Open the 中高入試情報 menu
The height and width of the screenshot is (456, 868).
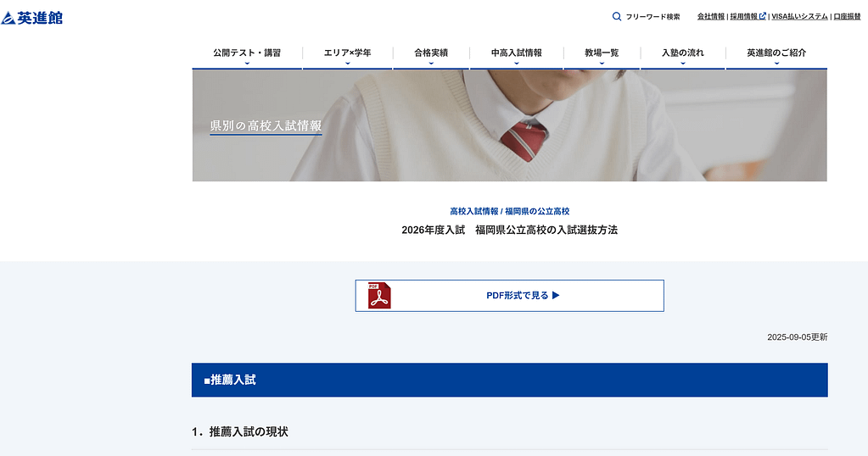click(516, 53)
